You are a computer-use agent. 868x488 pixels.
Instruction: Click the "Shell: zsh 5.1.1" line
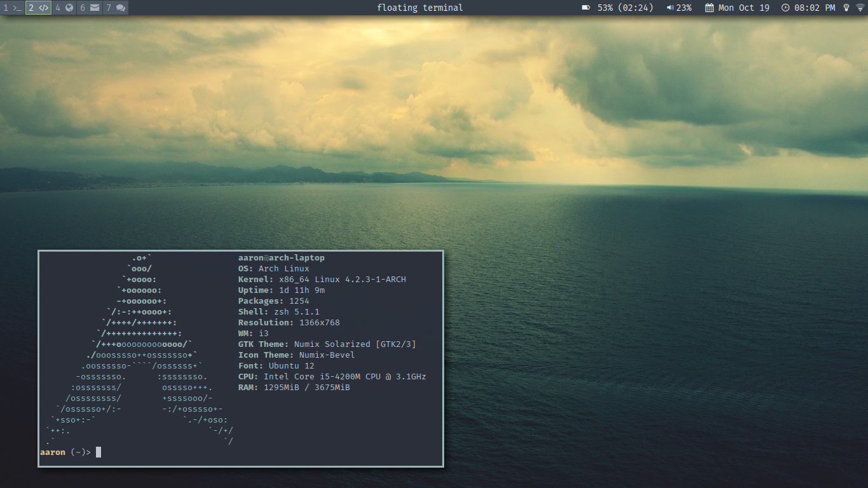tap(279, 312)
